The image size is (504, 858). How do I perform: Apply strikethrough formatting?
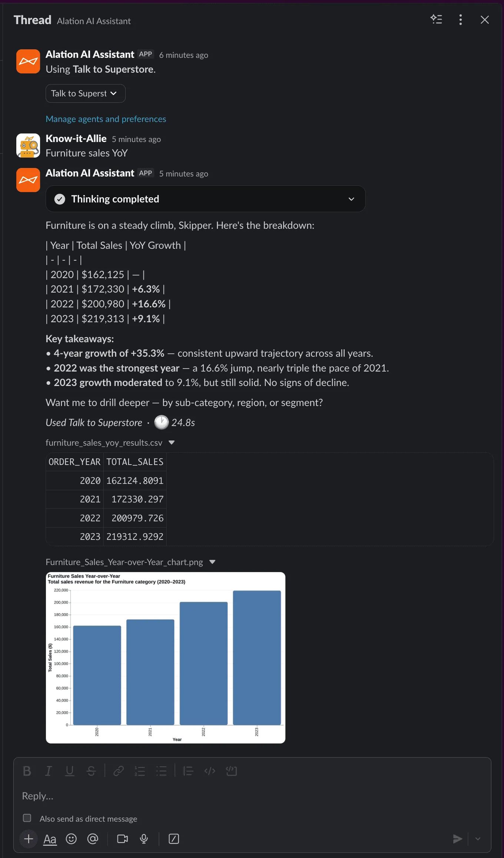pos(91,771)
